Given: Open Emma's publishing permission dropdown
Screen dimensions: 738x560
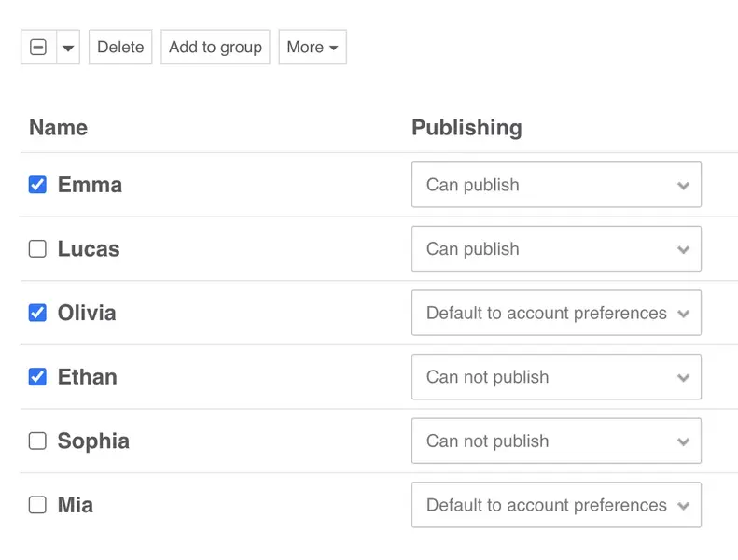Looking at the screenshot, I should (556, 185).
